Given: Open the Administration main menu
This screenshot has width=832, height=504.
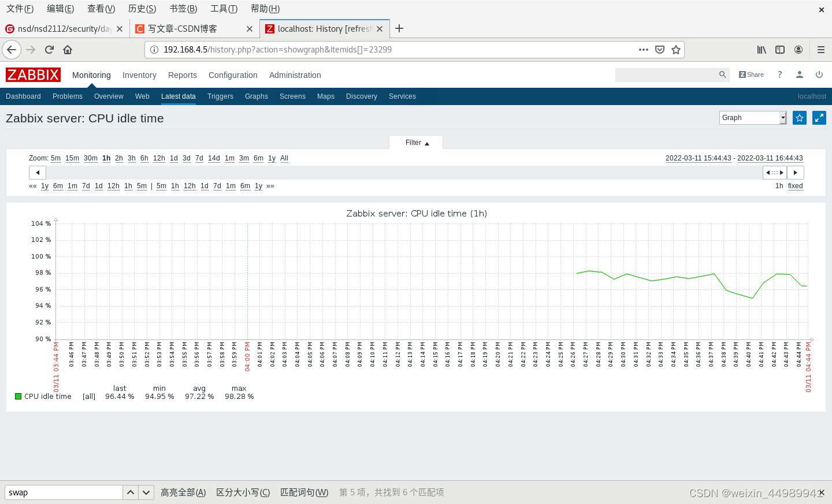Looking at the screenshot, I should click(295, 75).
